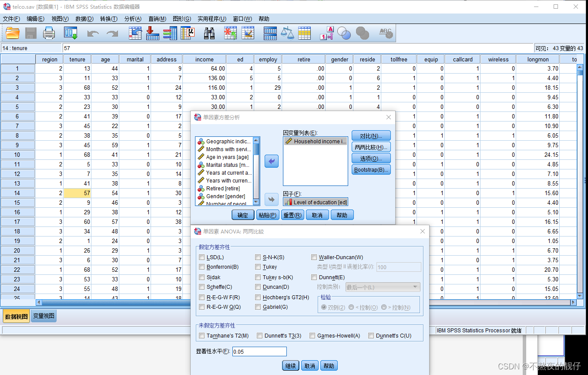This screenshot has height=375, width=588.
Task: Switch to the 数据视图 tab
Action: pyautogui.click(x=17, y=316)
